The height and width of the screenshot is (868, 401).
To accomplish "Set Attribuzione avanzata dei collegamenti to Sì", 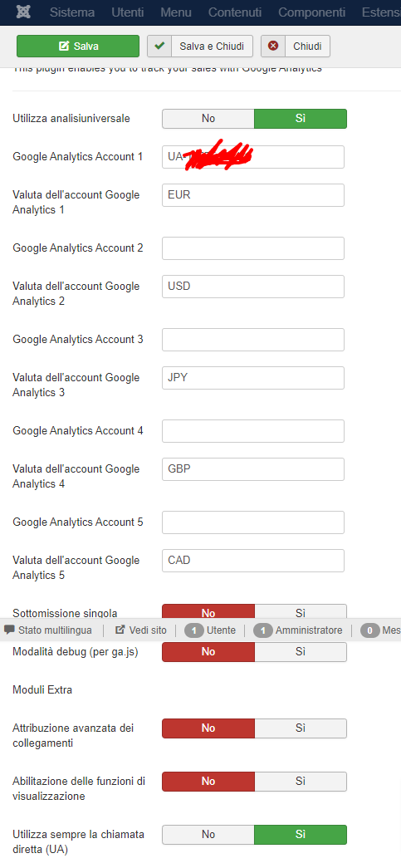I will 301,728.
